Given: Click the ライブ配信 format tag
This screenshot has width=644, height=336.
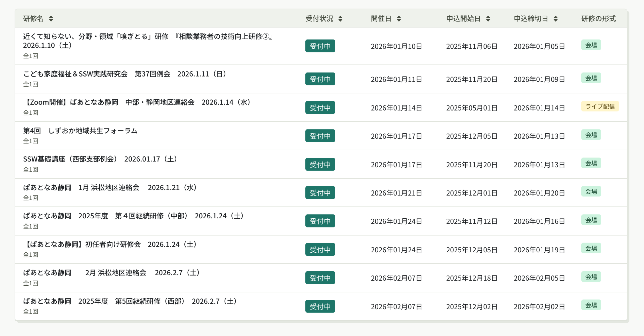Looking at the screenshot, I should (600, 107).
